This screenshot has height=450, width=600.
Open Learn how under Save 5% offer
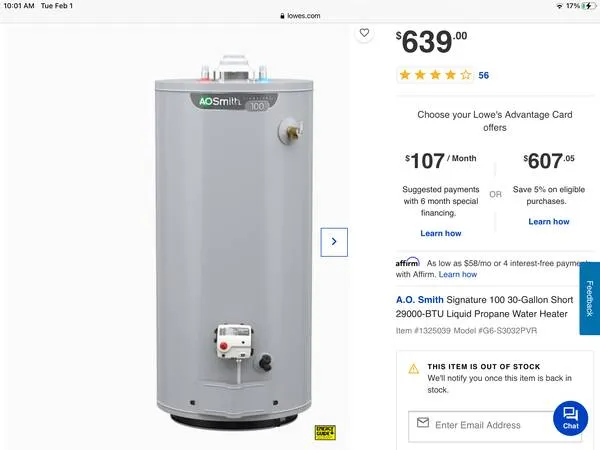click(x=549, y=221)
